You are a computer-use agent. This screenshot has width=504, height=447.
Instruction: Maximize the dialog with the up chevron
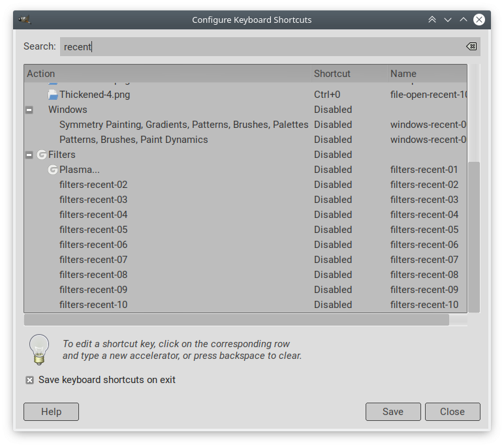[x=463, y=20]
